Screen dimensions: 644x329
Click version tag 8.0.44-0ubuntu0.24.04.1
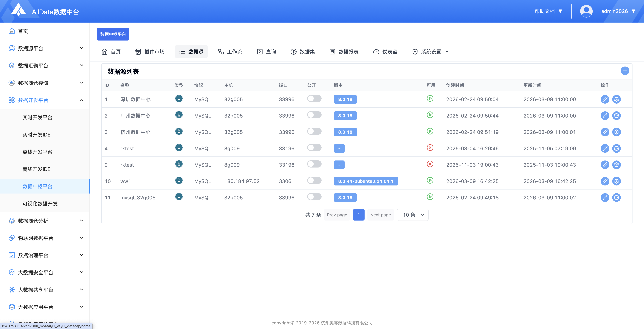(366, 181)
